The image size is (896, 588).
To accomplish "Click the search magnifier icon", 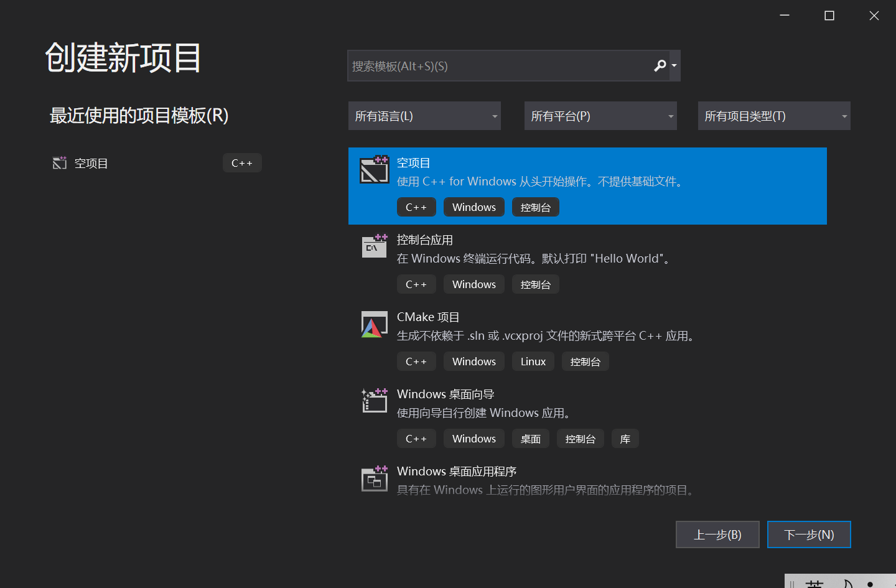I will pos(660,65).
